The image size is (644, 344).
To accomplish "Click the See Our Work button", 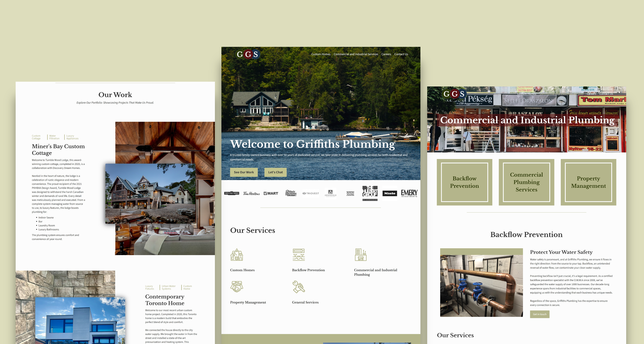I will (244, 172).
